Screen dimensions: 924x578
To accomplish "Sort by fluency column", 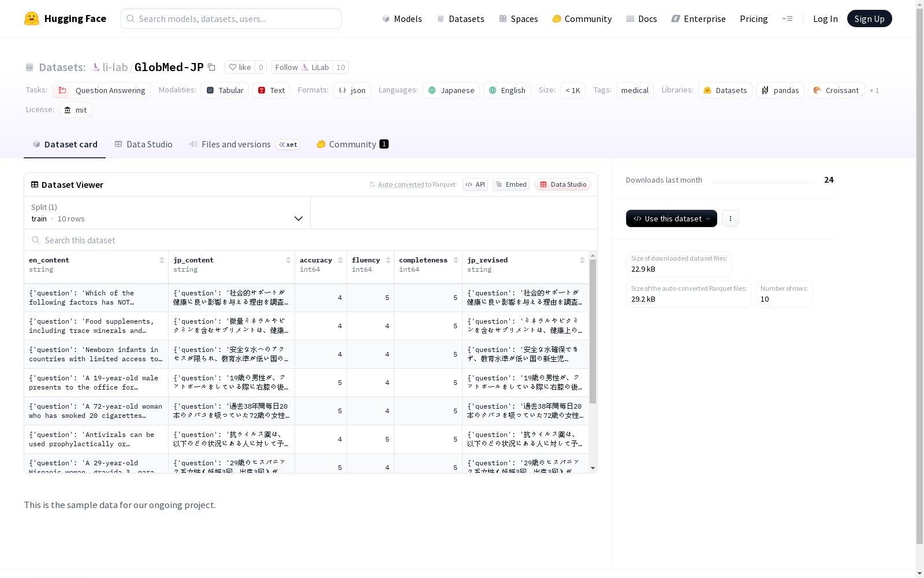I will tap(388, 261).
